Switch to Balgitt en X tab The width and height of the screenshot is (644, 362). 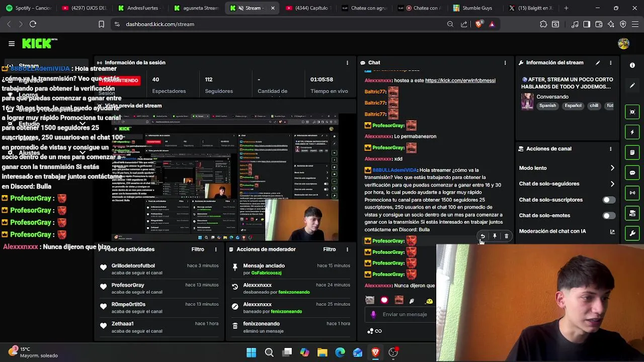530,8
